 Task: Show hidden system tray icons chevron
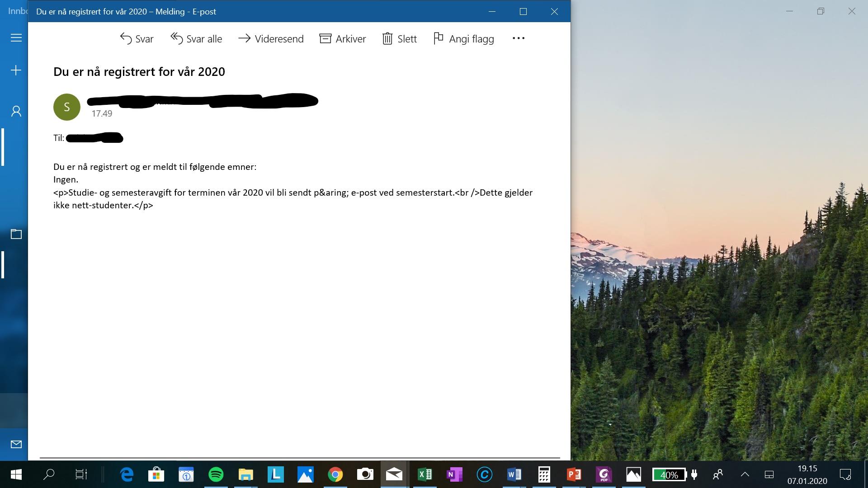pyautogui.click(x=745, y=475)
